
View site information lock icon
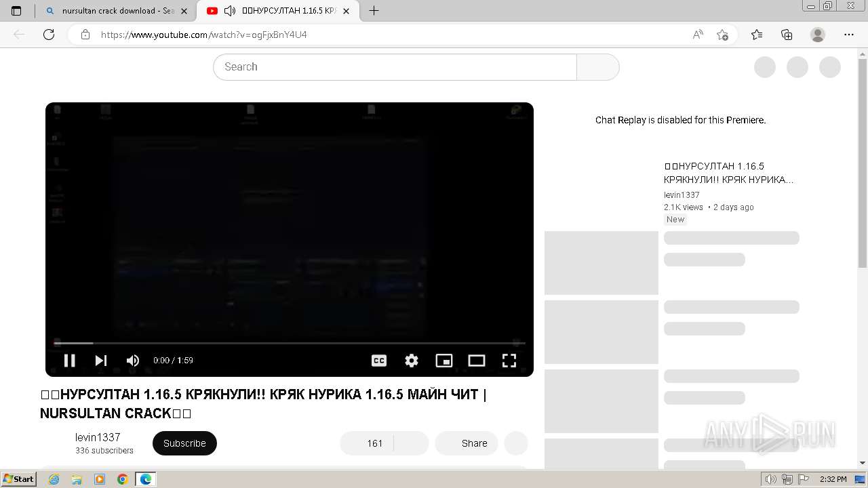click(x=85, y=35)
